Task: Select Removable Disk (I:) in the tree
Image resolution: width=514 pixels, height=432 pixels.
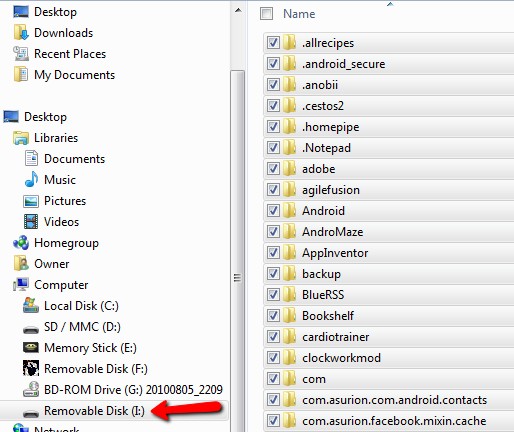Action: 94,411
